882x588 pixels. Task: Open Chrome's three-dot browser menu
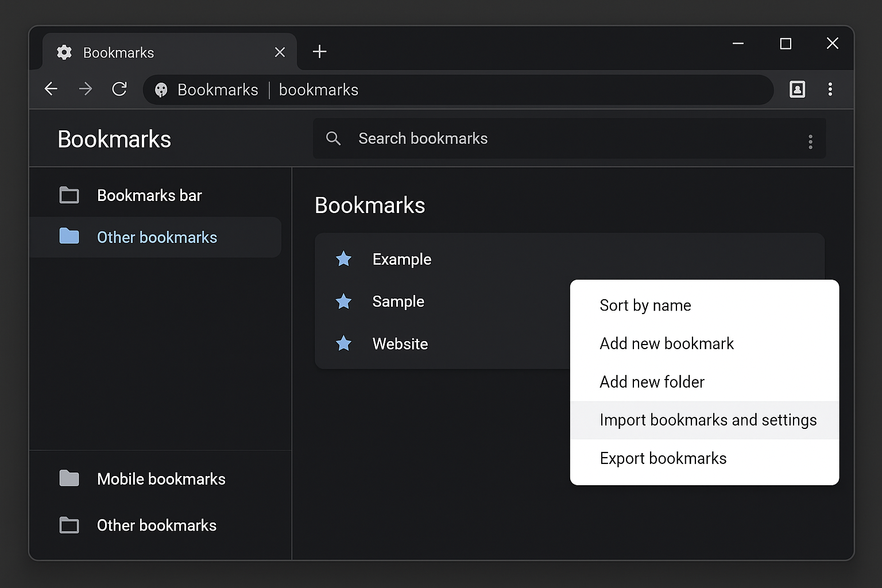(x=831, y=90)
